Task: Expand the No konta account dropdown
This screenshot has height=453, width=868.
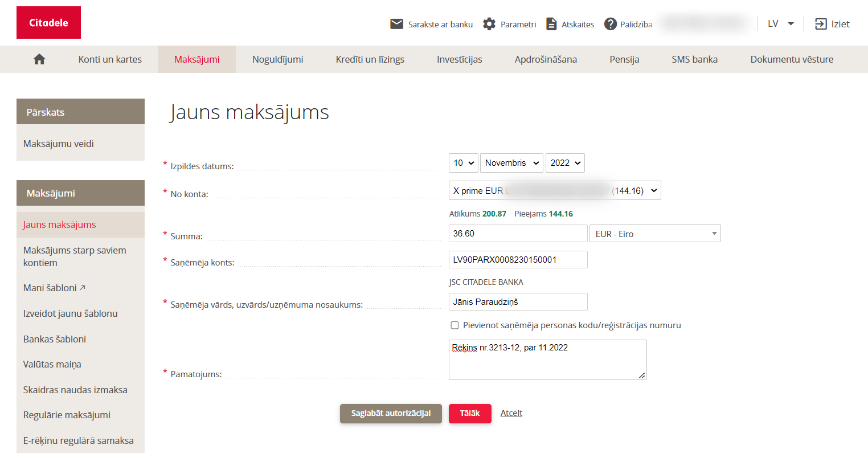Action: pos(555,191)
